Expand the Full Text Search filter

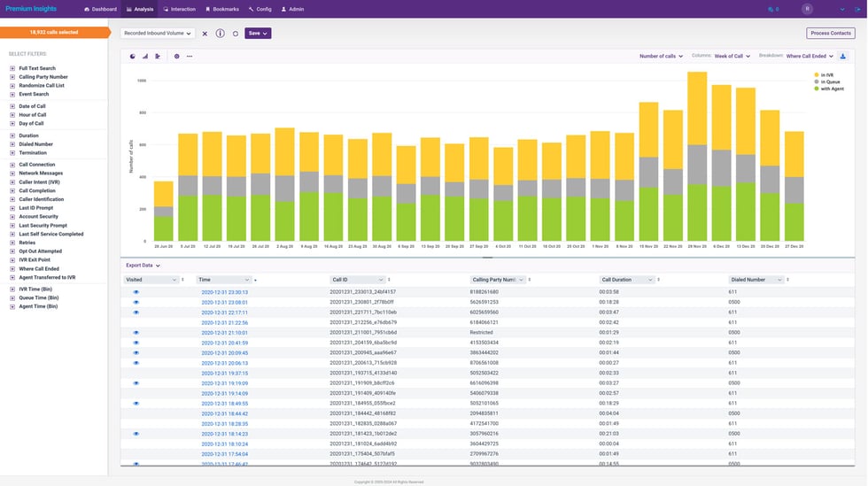[12, 69]
